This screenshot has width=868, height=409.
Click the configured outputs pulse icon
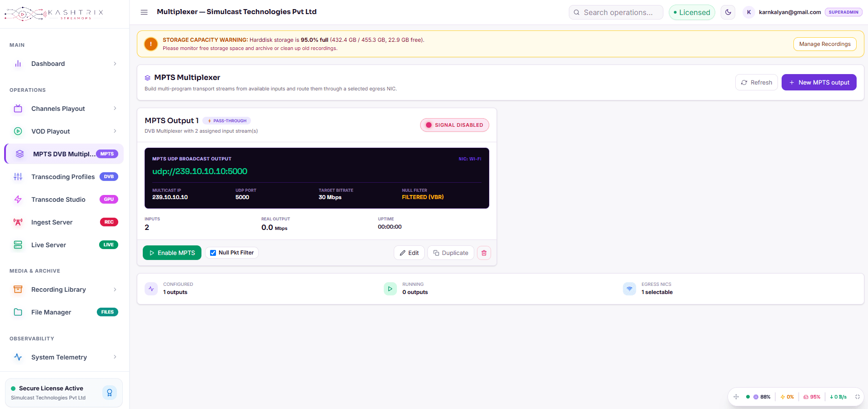[151, 289]
